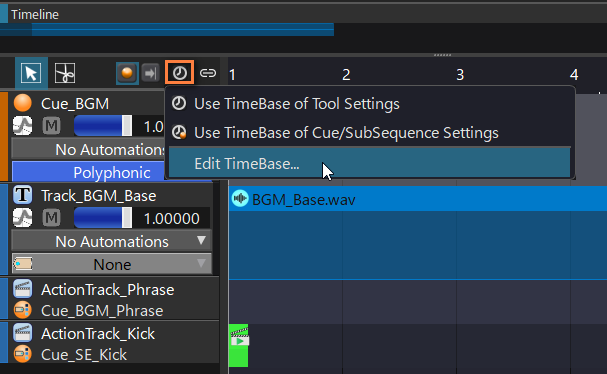Screen dimensions: 607x374
Task: Select Edit TimeBase... menu entry
Action: click(370, 163)
